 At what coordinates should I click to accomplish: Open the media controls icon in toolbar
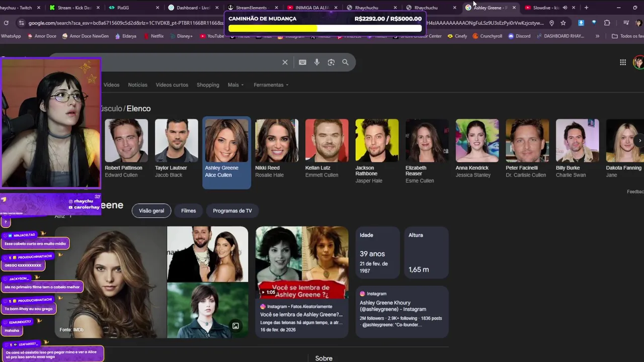tap(626, 23)
